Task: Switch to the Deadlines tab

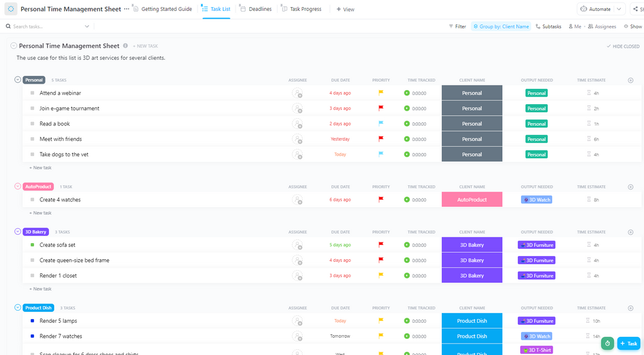Action: point(256,9)
